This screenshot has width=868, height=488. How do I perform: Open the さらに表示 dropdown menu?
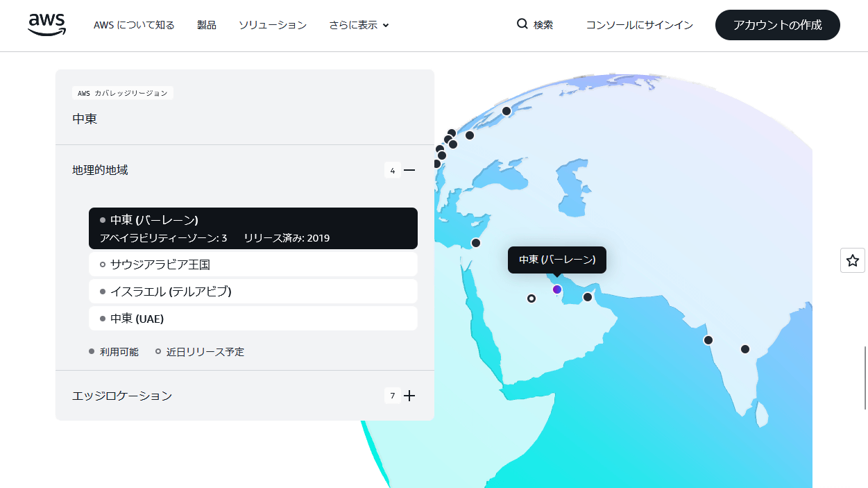pos(359,25)
